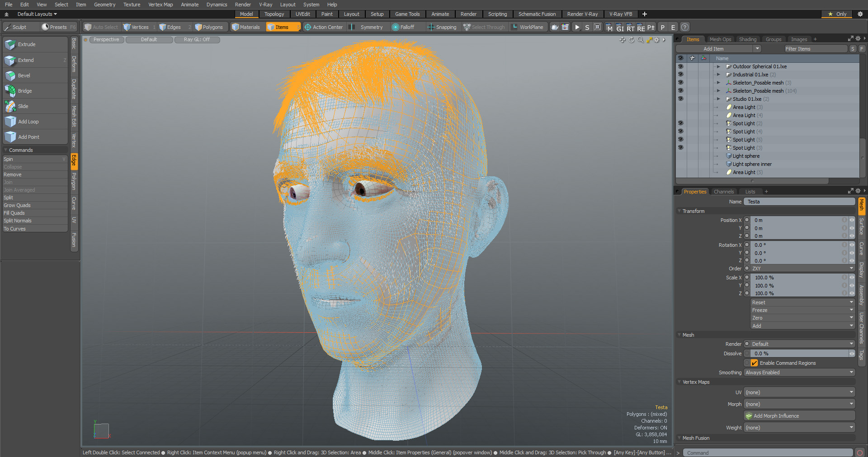
Task: Click the Grow Quads command
Action: click(35, 205)
